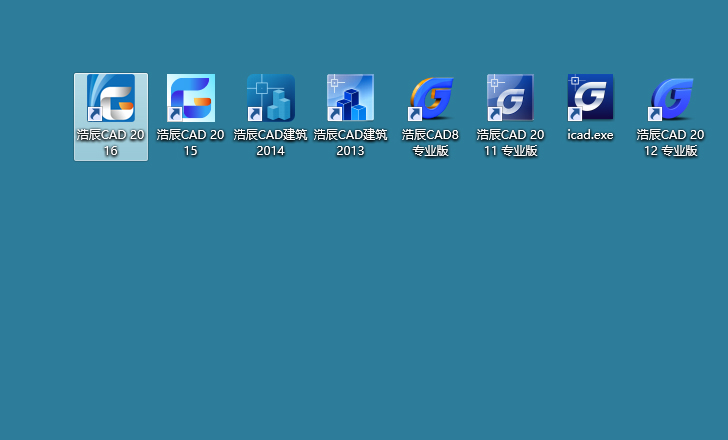This screenshot has width=728, height=440.
Task: Click the label text "浩辰CAD 20 16"
Action: [110, 142]
